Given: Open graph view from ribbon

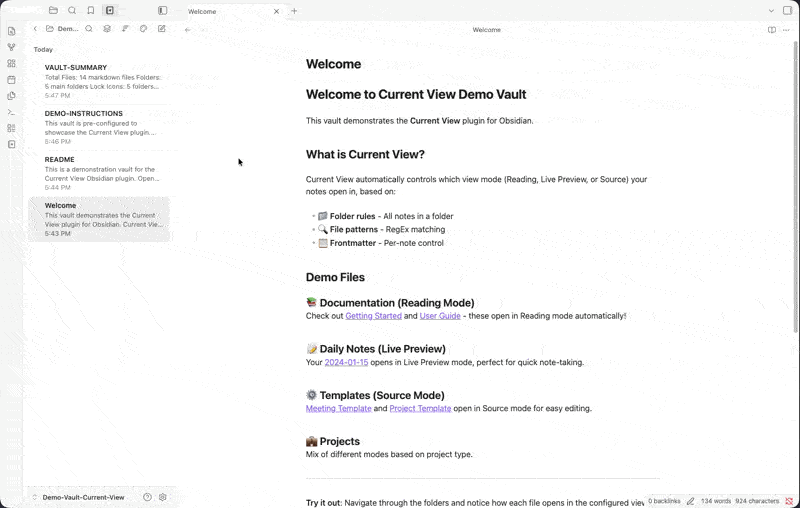Looking at the screenshot, I should point(12,47).
